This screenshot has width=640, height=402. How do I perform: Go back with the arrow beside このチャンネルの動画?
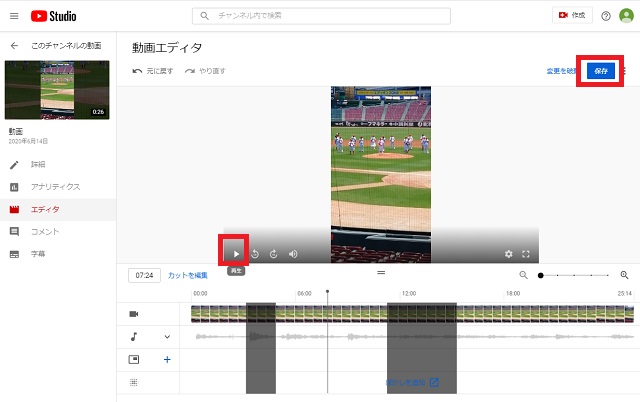click(14, 45)
